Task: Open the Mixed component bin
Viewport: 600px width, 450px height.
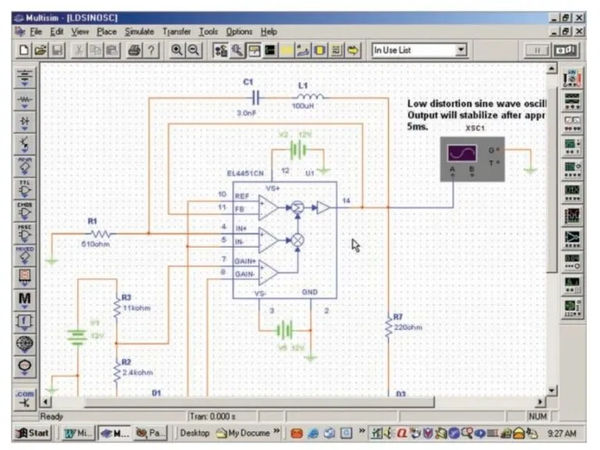Action: 25,256
